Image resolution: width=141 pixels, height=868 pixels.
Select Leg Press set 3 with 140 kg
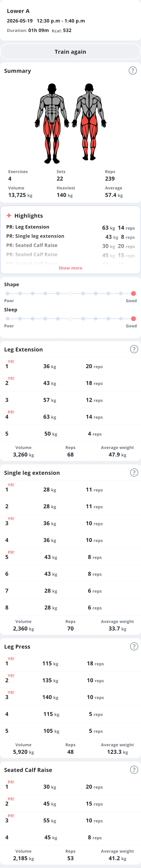(x=70, y=697)
